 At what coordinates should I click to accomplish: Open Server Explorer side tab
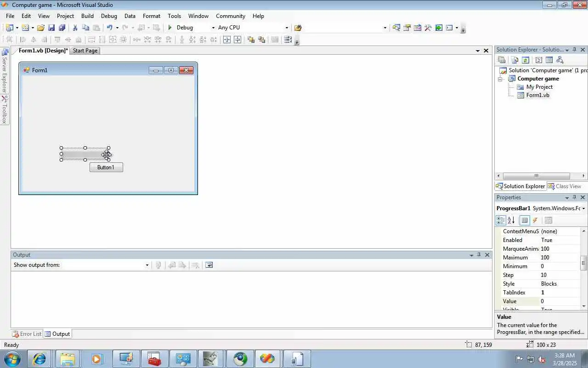[x=4, y=70]
